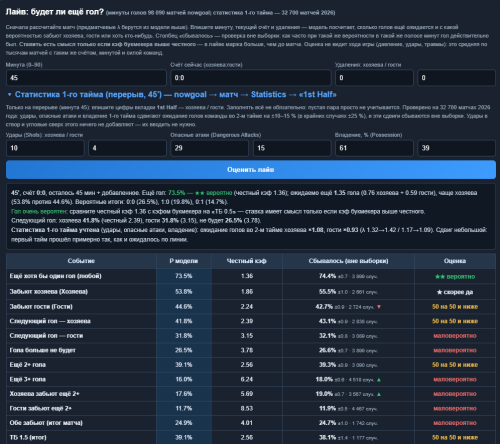Image resolution: width=500 pixels, height=444 pixels.
Task: Click the «Честный кэф» column header
Action: [247, 261]
